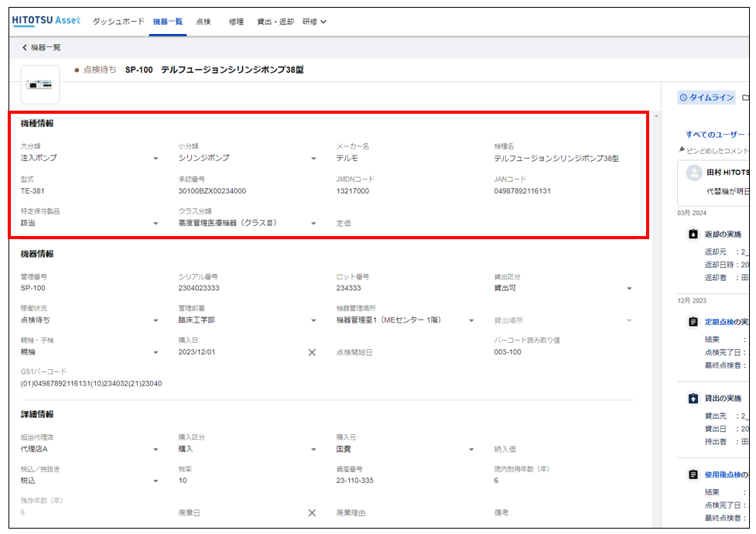The height and width of the screenshot is (534, 756).
Task: Click the scroll-up arrow of the form scrollbar
Action: pyautogui.click(x=656, y=116)
